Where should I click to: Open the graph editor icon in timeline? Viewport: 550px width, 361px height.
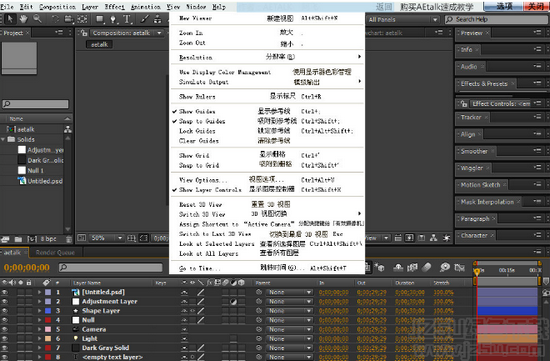[x=459, y=268]
